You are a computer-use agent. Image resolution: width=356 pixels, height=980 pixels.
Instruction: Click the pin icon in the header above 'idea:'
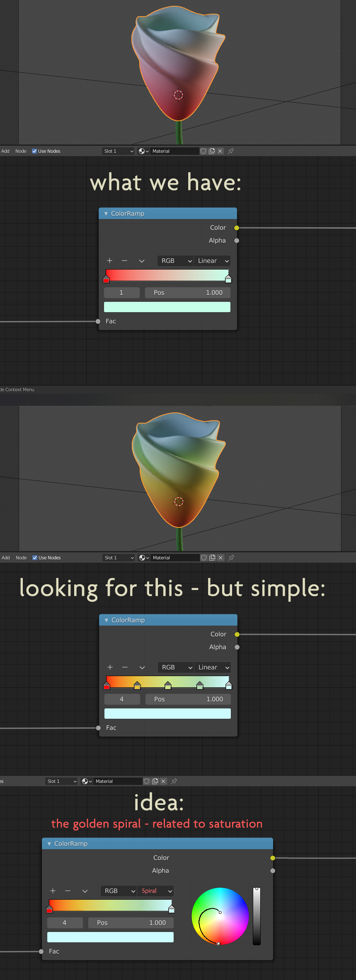coord(174,781)
